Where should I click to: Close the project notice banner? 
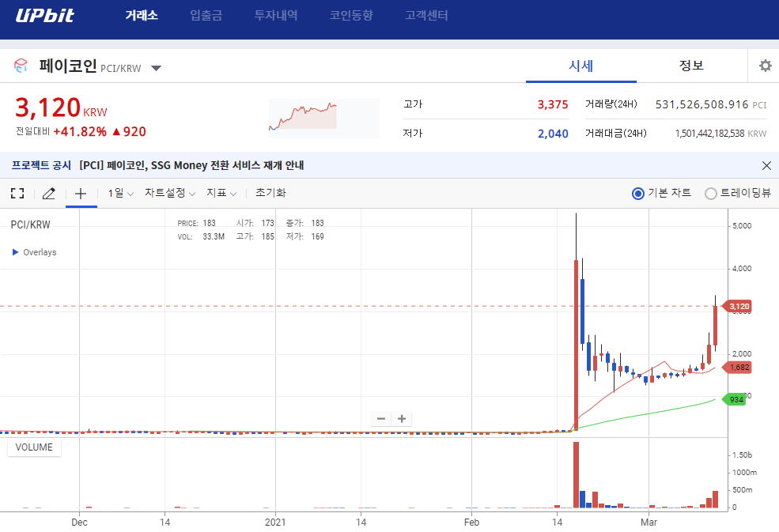(766, 165)
